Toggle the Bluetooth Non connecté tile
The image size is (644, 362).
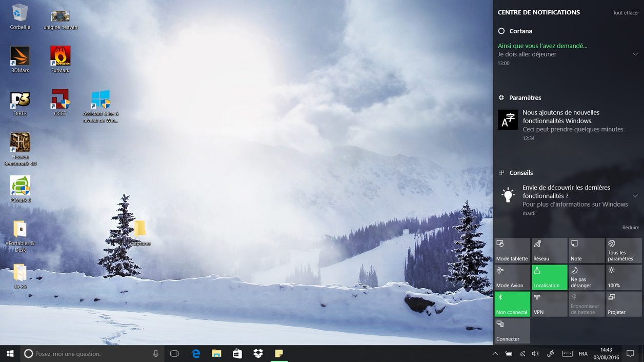512,304
